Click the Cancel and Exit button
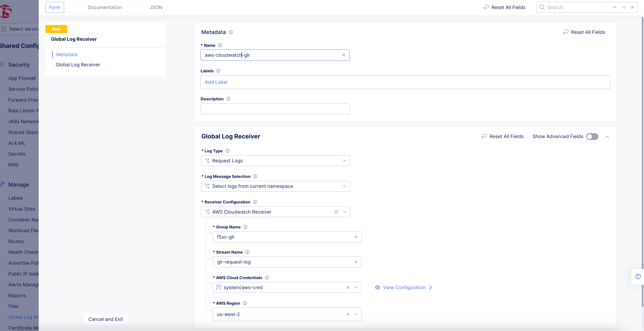Screen dimensions: 644x331 point(106,319)
